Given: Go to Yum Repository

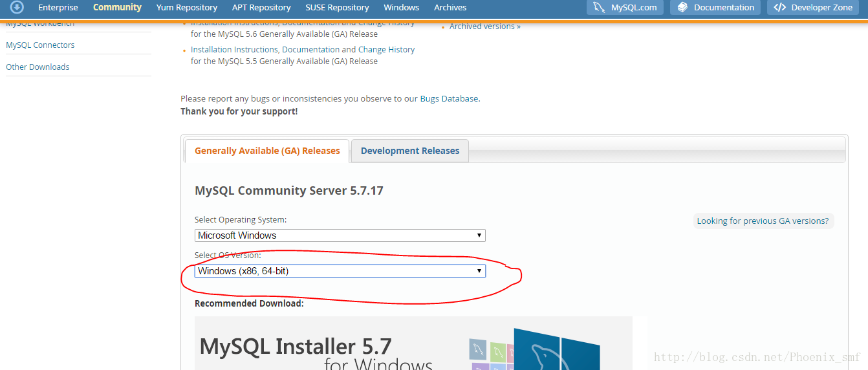Looking at the screenshot, I should click(187, 8).
